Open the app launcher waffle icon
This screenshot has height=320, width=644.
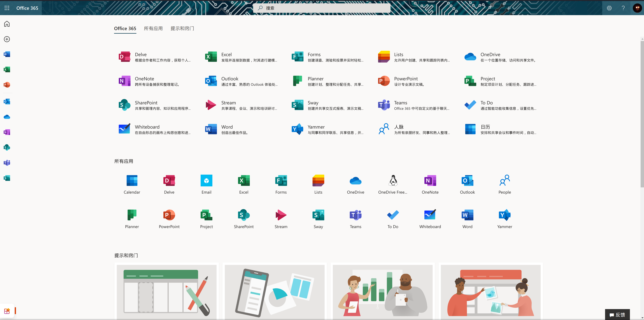click(x=7, y=8)
